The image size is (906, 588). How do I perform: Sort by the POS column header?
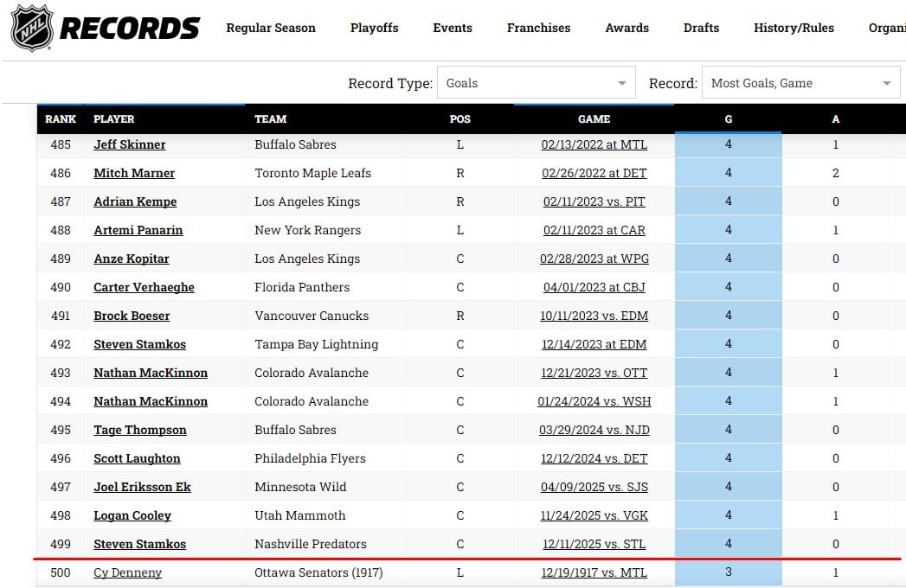(460, 119)
